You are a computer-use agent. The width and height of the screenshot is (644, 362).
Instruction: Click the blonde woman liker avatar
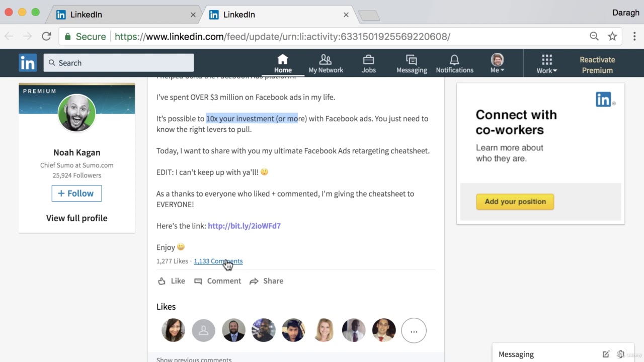click(x=324, y=330)
